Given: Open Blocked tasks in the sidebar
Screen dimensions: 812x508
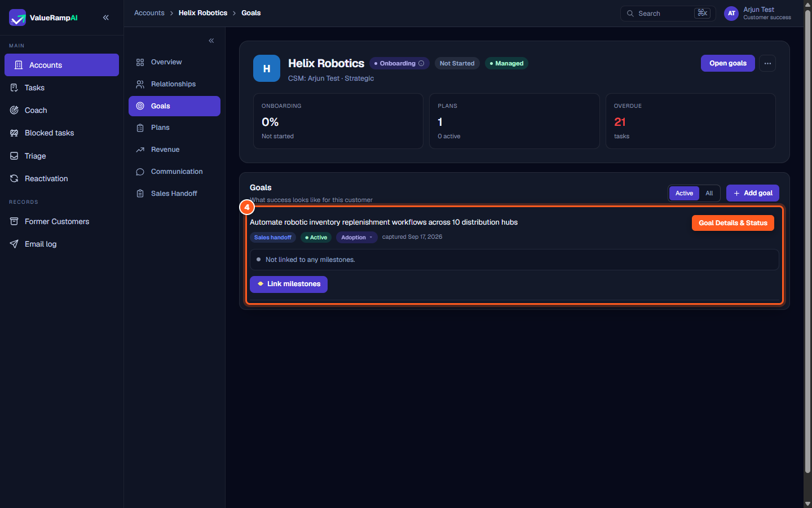Looking at the screenshot, I should coord(61,133).
